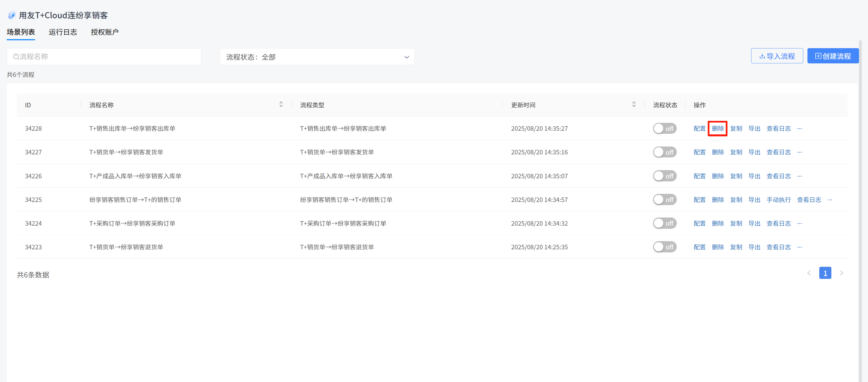Open more actions for flow 34226
Viewport: 868px width, 382px height.
pyautogui.click(x=800, y=176)
